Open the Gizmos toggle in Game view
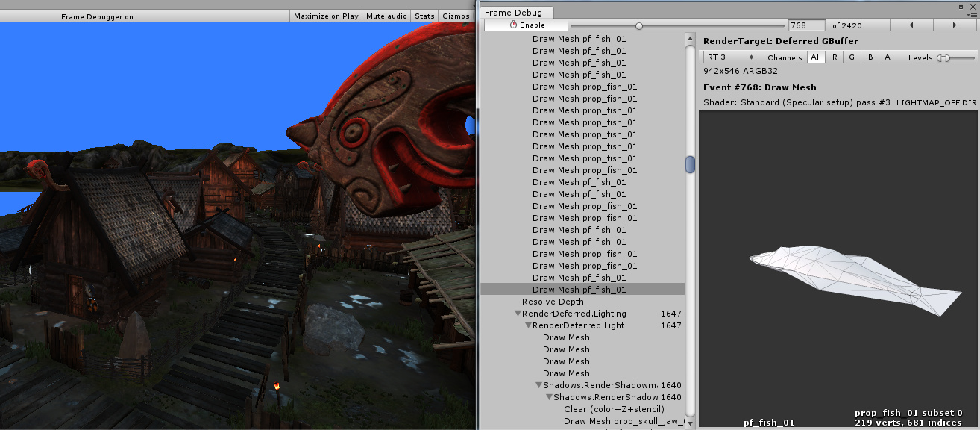 [456, 16]
